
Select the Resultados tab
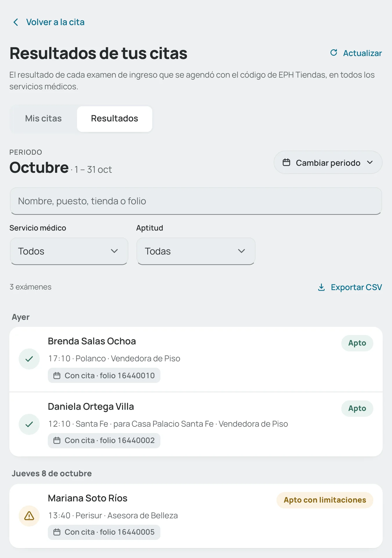(115, 118)
